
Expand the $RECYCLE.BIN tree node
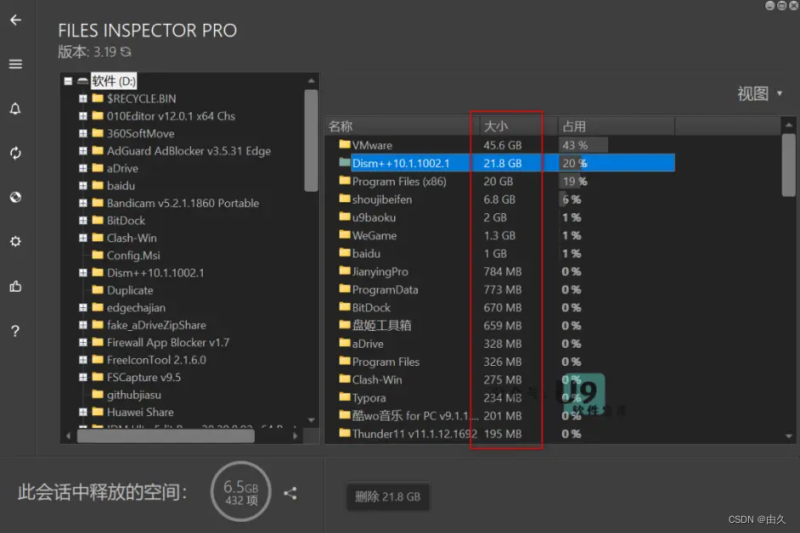coord(83,98)
